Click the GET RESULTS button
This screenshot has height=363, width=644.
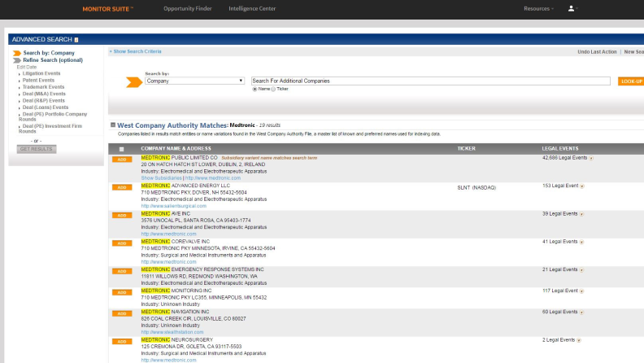[x=37, y=149]
